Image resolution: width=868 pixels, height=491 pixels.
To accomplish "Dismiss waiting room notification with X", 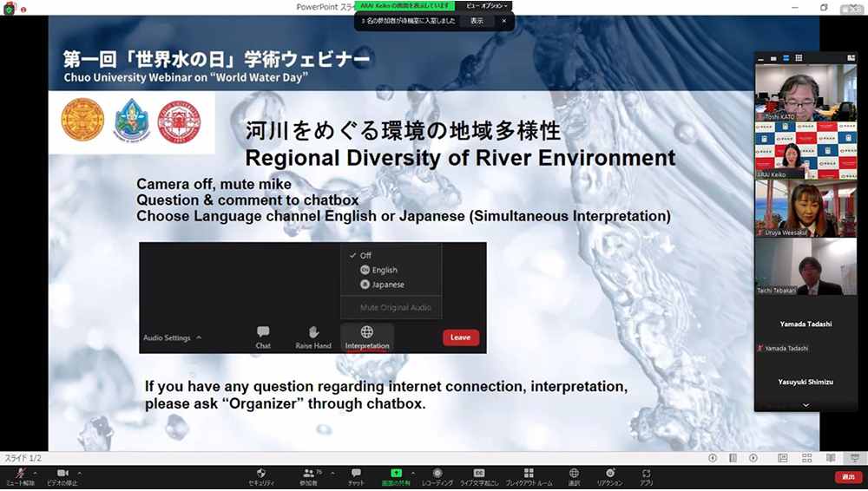I will (x=503, y=21).
